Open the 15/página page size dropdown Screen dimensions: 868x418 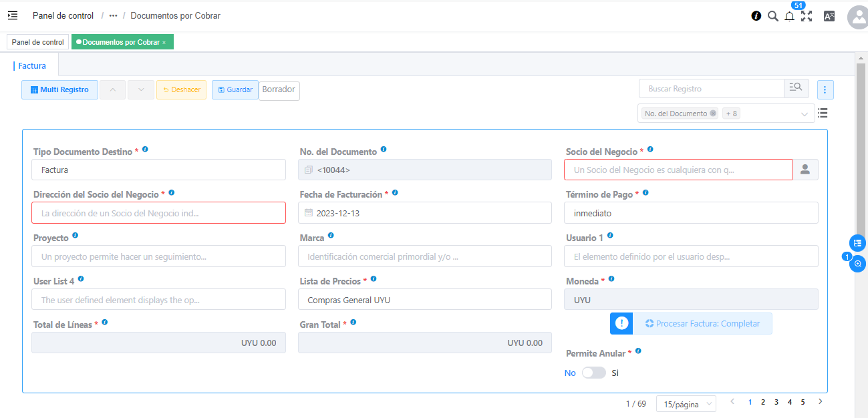(686, 404)
